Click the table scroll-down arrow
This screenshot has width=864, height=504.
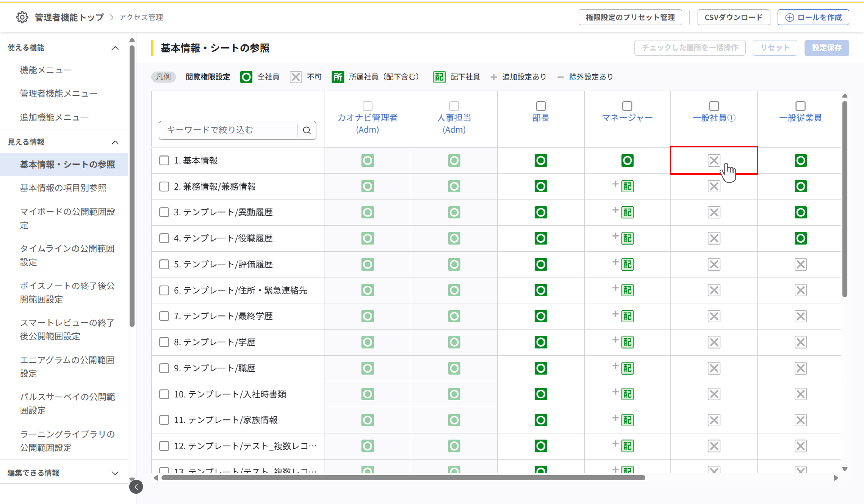(x=845, y=469)
